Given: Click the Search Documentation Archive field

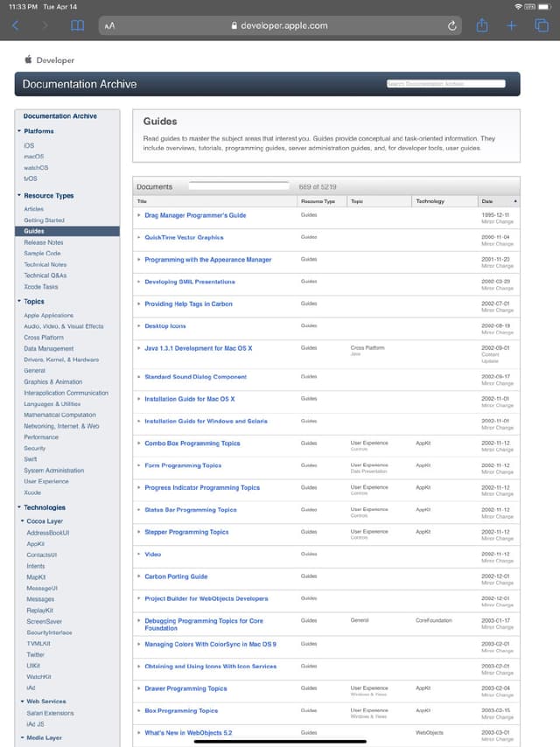Looking at the screenshot, I should 445,84.
